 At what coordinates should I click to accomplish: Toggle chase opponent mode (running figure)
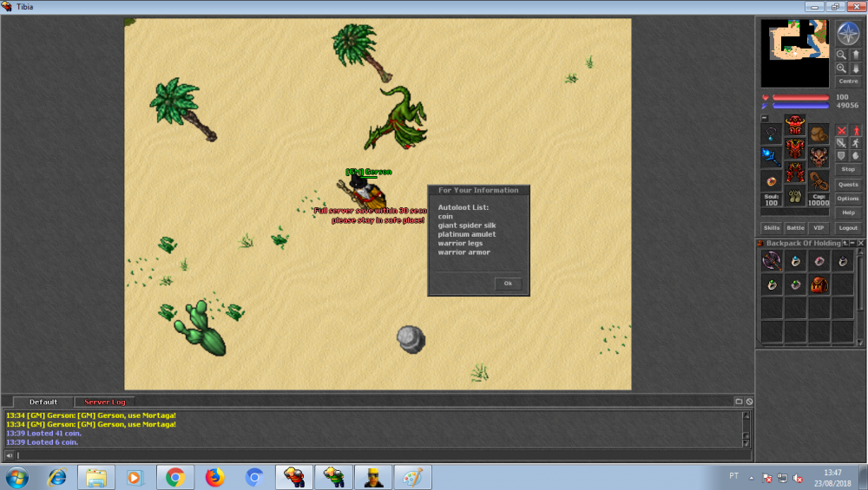pyautogui.click(x=857, y=143)
